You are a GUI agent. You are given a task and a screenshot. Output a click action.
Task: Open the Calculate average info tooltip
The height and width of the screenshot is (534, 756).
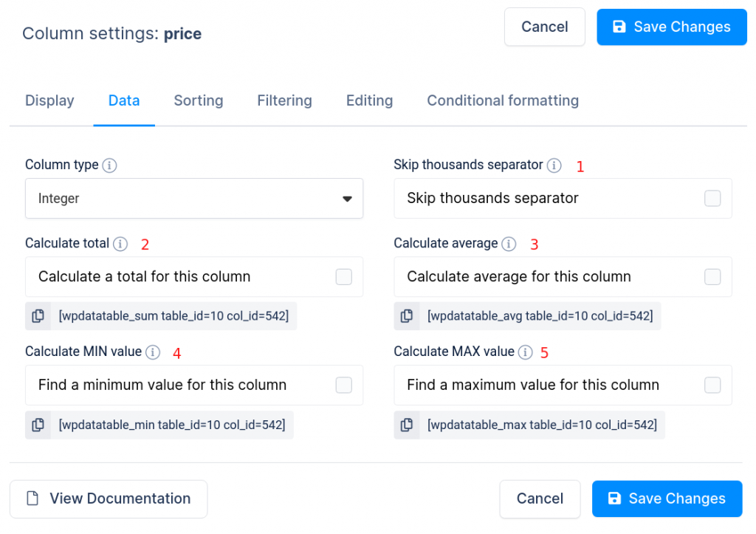pyautogui.click(x=509, y=244)
